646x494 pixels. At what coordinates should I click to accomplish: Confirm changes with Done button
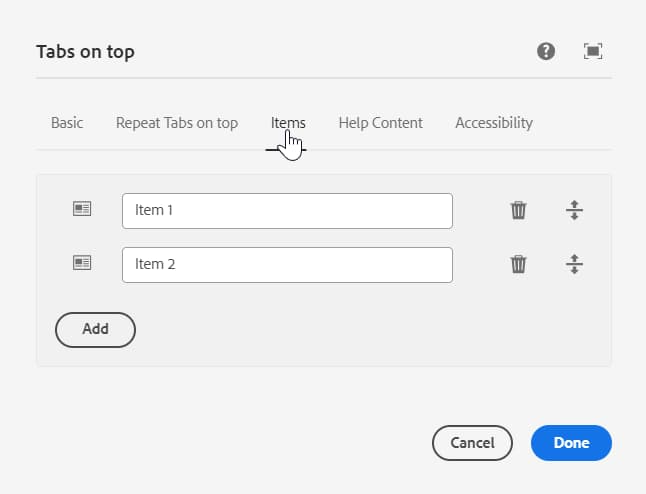point(571,442)
